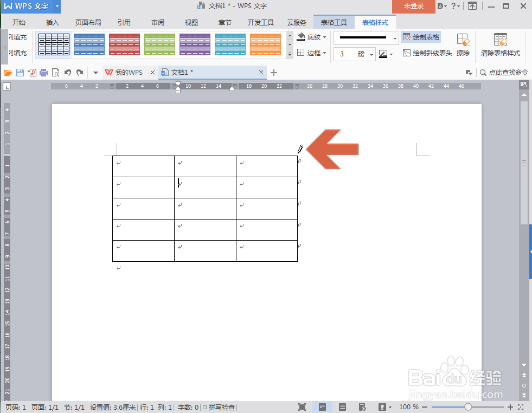Click the border color pen icon
This screenshot has width=532, height=413.
[x=383, y=54]
